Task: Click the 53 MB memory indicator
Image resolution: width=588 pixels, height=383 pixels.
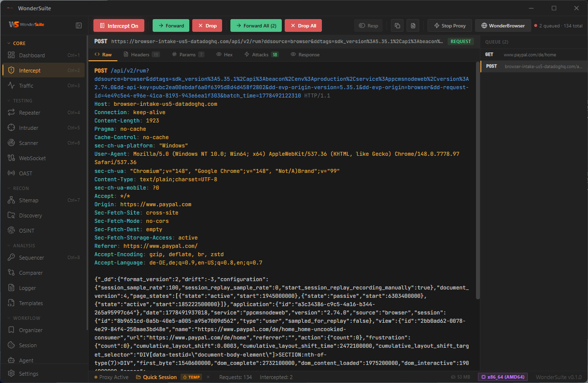Action: [x=460, y=377]
